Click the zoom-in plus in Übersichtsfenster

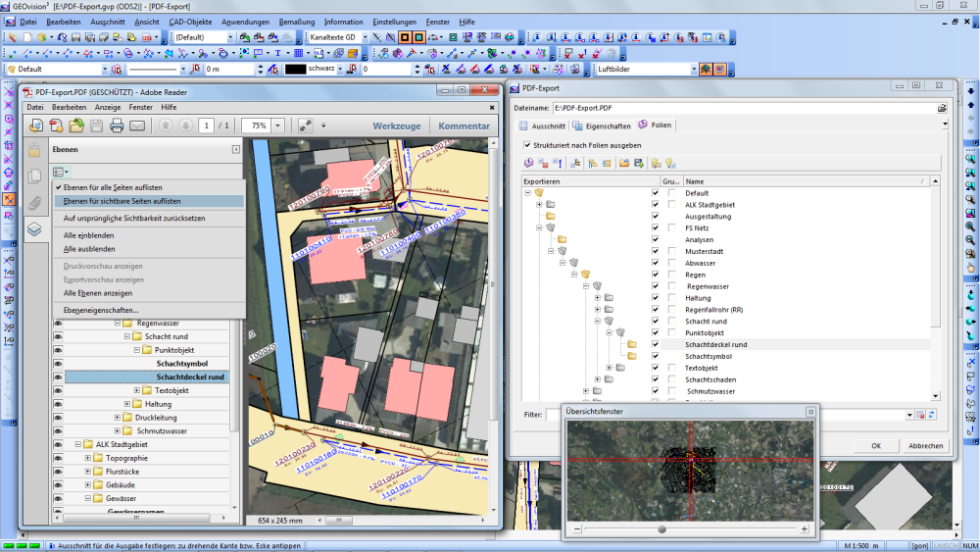[805, 528]
